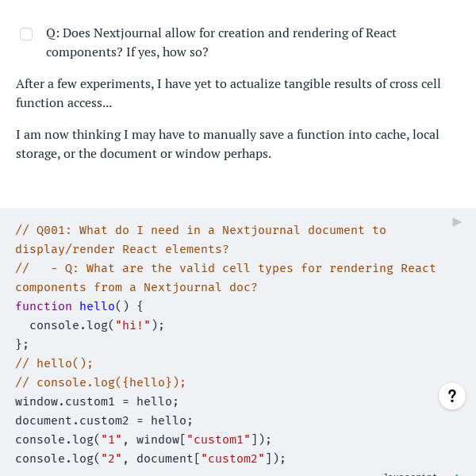The width and height of the screenshot is (476, 476).
Task: Click the console.log("2", document["custom2"]) line
Action: (x=150, y=459)
